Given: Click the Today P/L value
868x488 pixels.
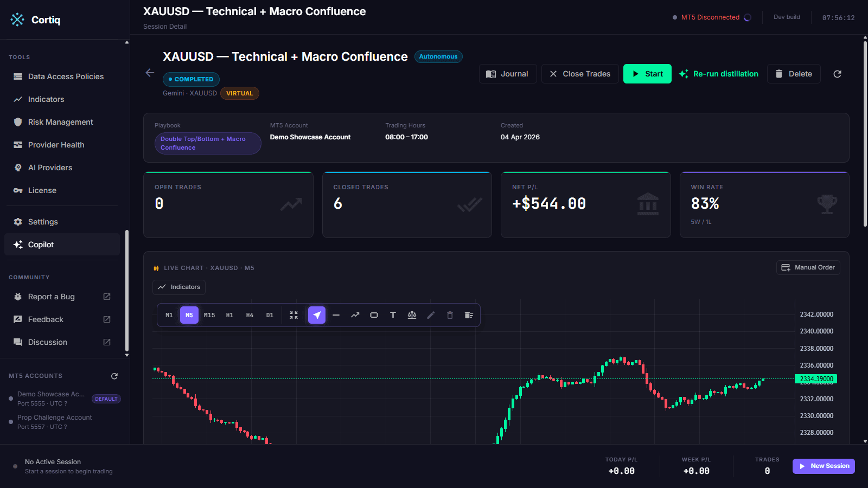Looking at the screenshot, I should (x=621, y=471).
